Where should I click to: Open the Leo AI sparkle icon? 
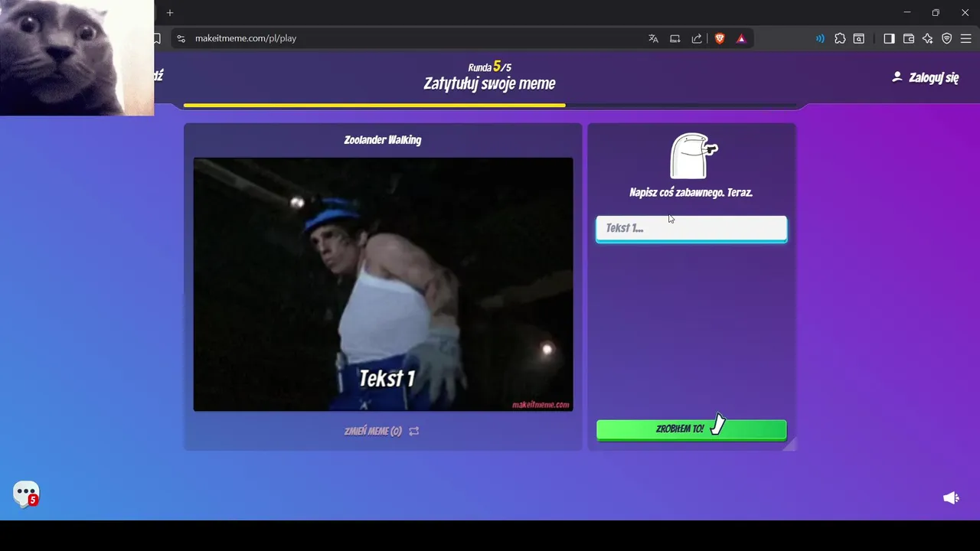927,38
